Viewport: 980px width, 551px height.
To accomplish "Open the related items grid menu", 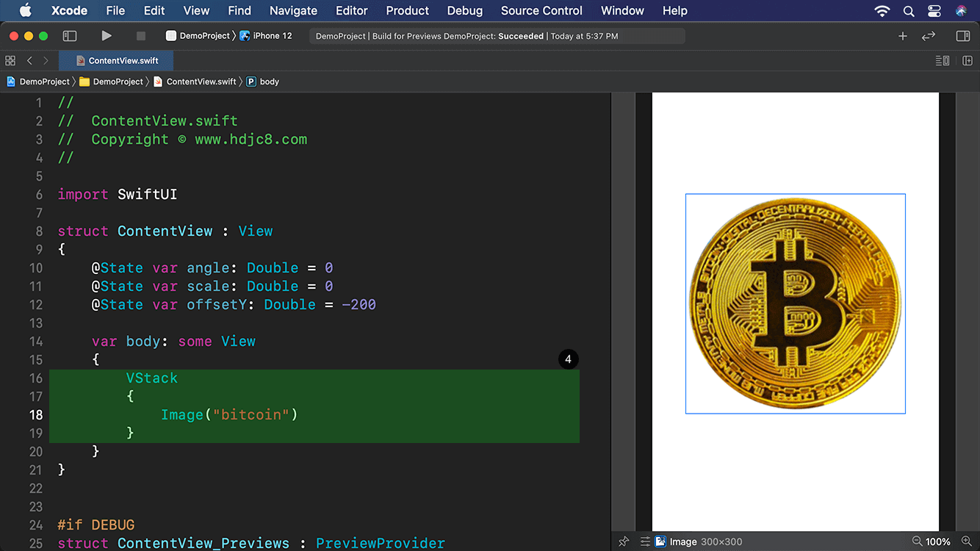I will (10, 60).
